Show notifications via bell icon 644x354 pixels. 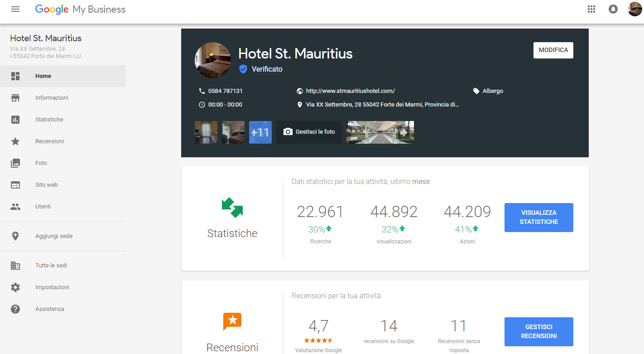pos(613,9)
